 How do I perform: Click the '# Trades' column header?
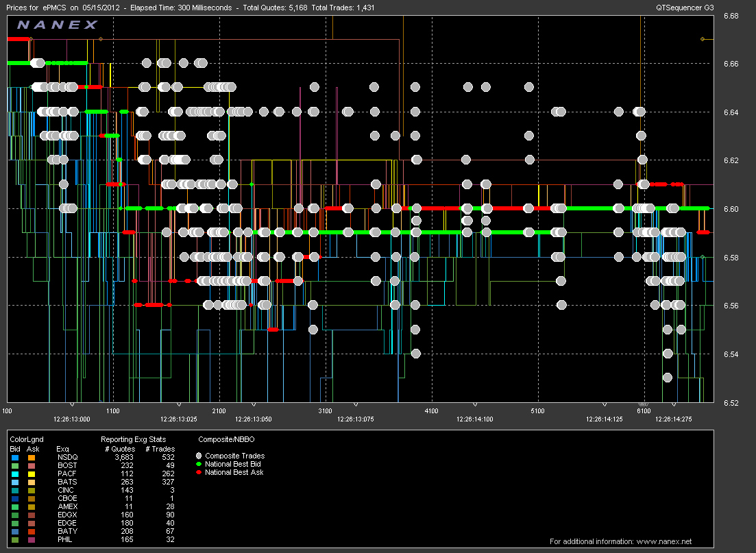160,449
